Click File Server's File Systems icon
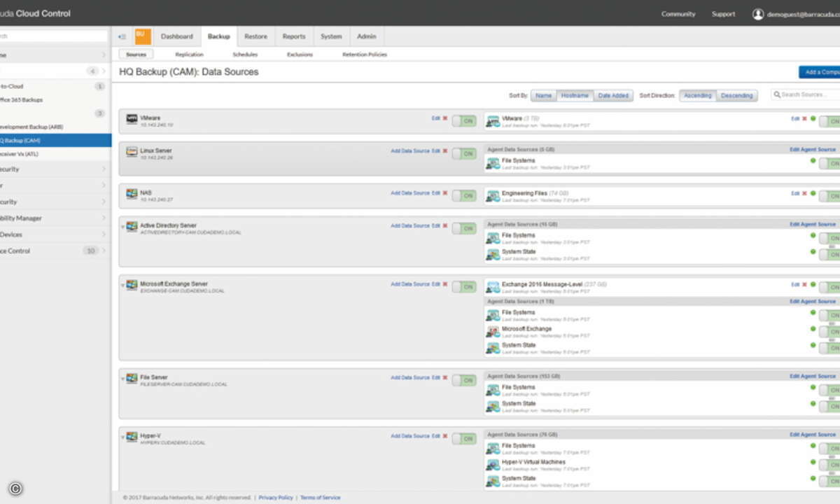Screen dimensions: 840x504 493,390
